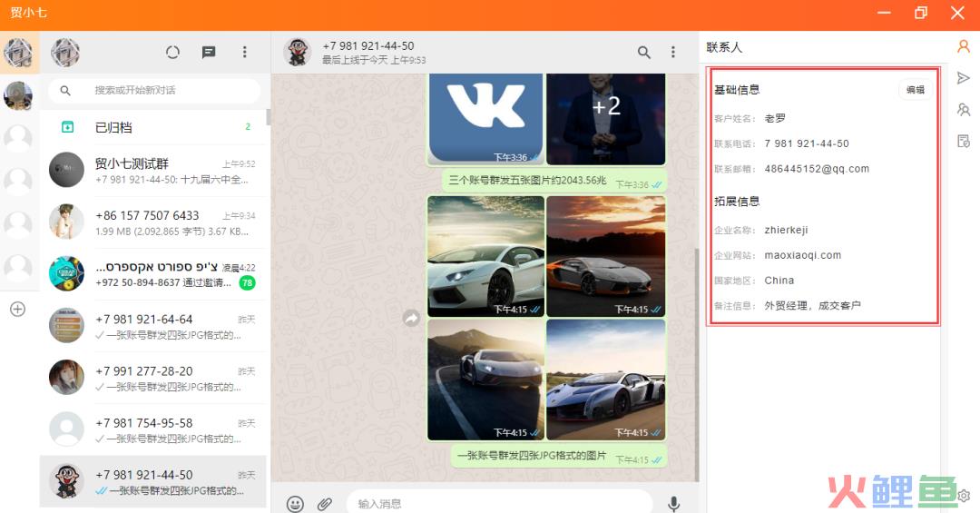Click the 联系人 panel title
Viewport: 980px width, 513px height.
[724, 47]
